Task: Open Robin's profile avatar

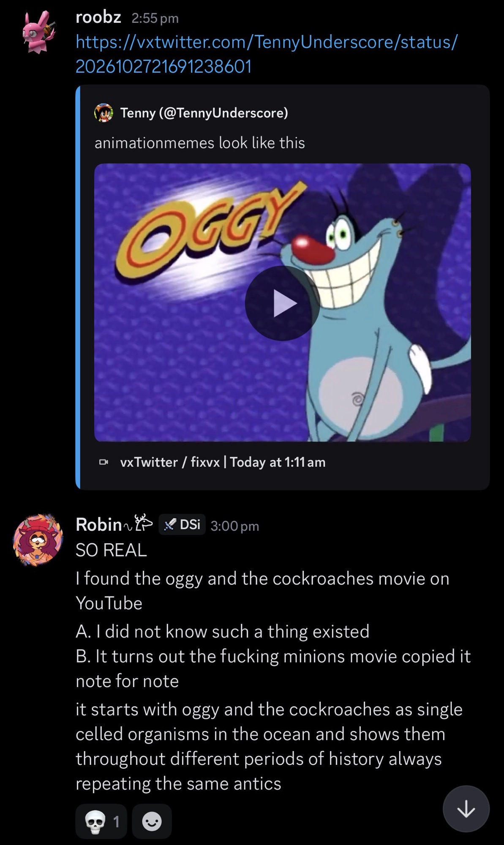Action: [x=38, y=540]
